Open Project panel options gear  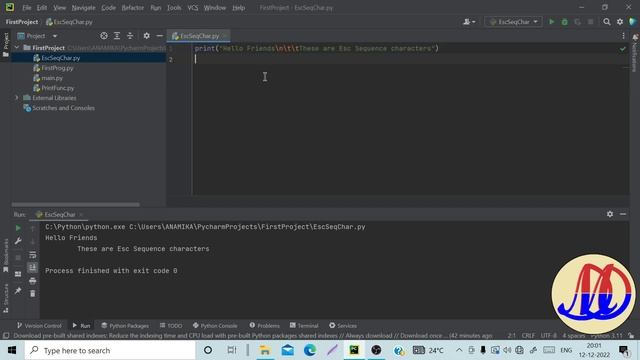[x=146, y=36]
